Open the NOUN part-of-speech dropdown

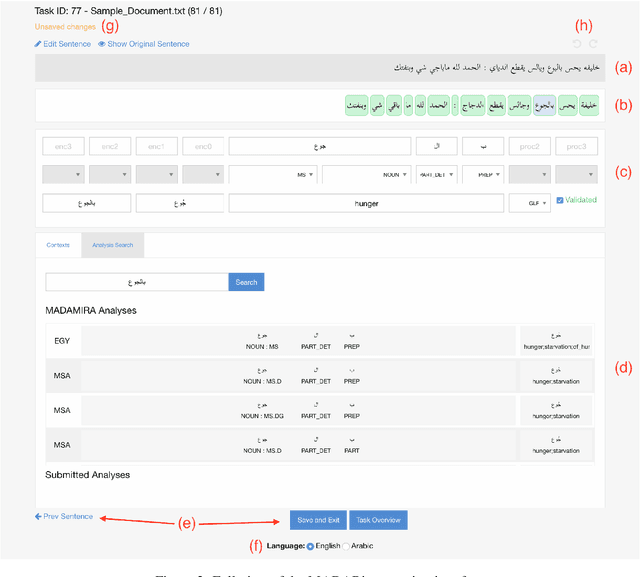(366, 175)
